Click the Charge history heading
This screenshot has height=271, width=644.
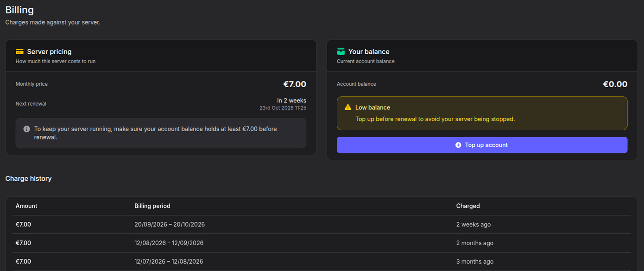point(28,178)
